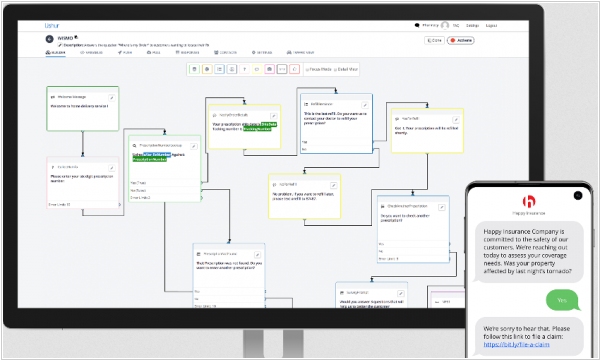Click the back arrow beside the workflow title
The height and width of the screenshot is (360, 600).
click(x=49, y=39)
